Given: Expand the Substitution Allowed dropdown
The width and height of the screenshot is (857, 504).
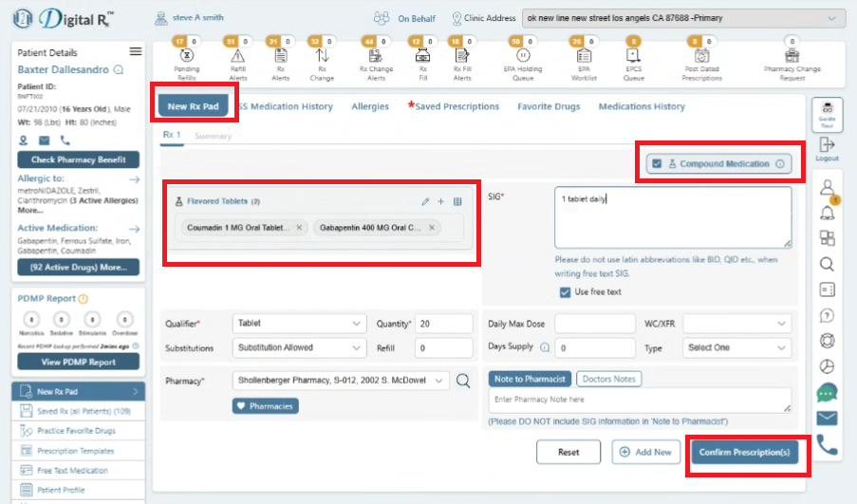Looking at the screenshot, I should click(300, 347).
